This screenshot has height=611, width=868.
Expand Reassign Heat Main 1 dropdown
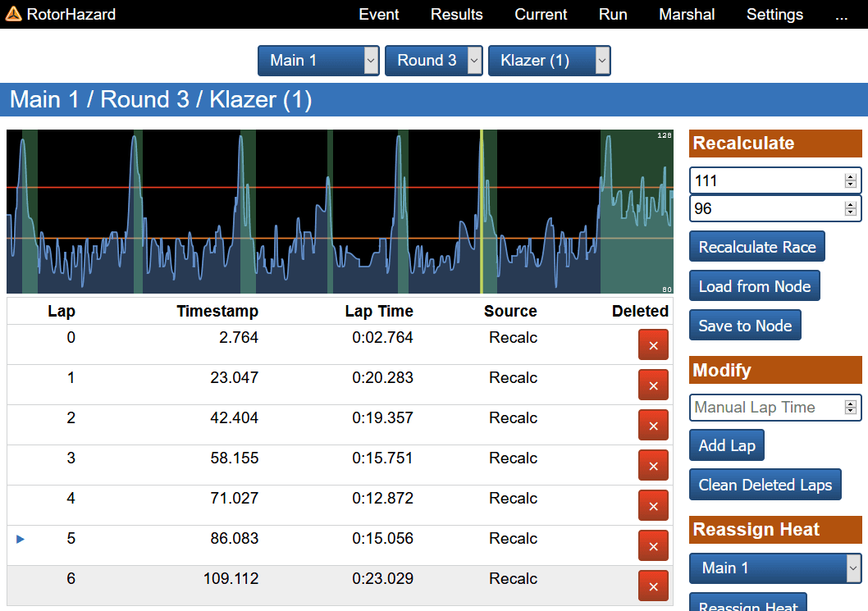tap(775, 568)
